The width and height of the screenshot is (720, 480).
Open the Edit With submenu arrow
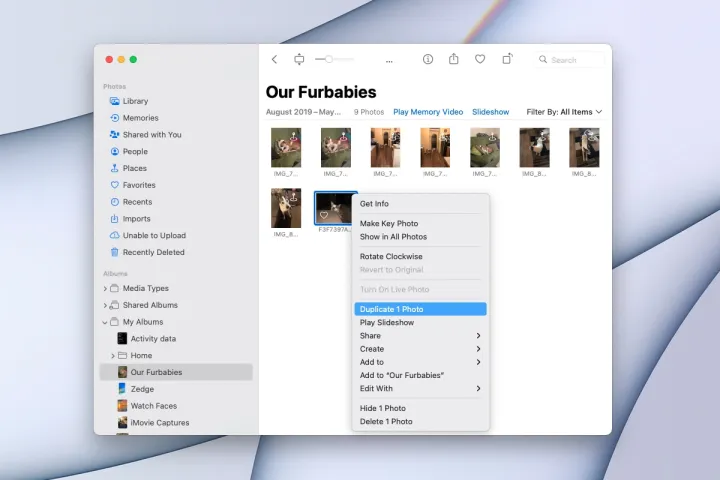[478, 389]
